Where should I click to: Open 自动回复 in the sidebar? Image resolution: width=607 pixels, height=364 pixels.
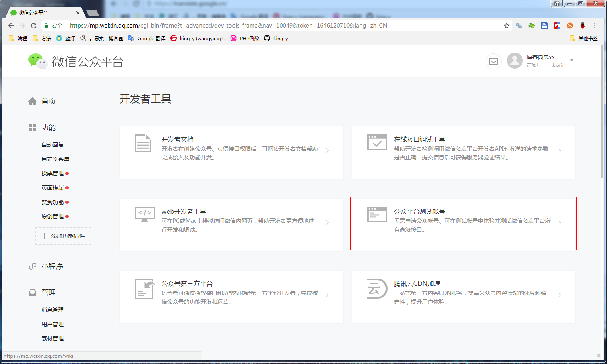point(53,145)
